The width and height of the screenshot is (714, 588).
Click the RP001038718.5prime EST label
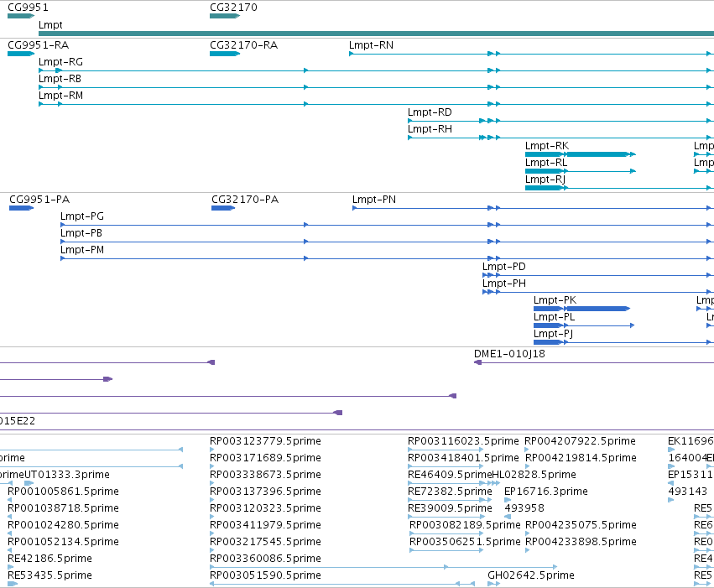63,508
